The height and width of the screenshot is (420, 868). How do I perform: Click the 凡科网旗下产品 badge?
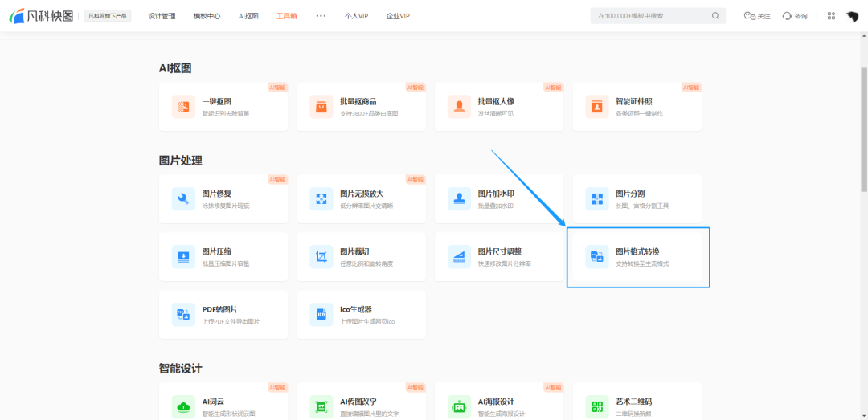(x=108, y=16)
